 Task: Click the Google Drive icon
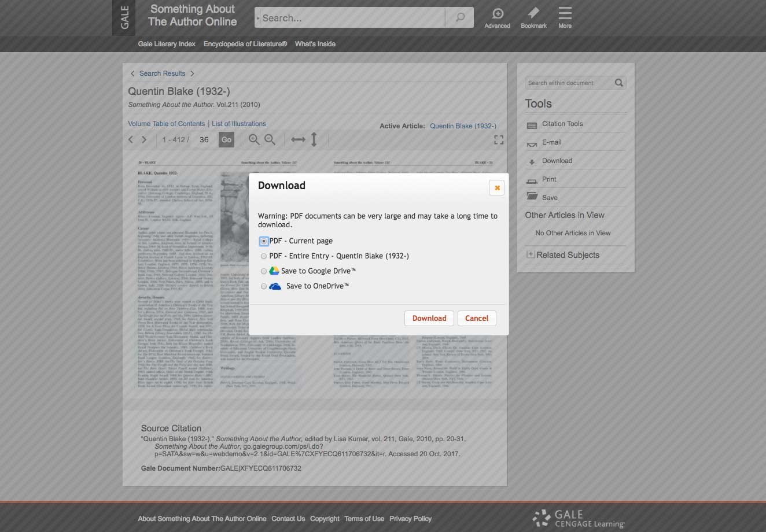coord(274,271)
